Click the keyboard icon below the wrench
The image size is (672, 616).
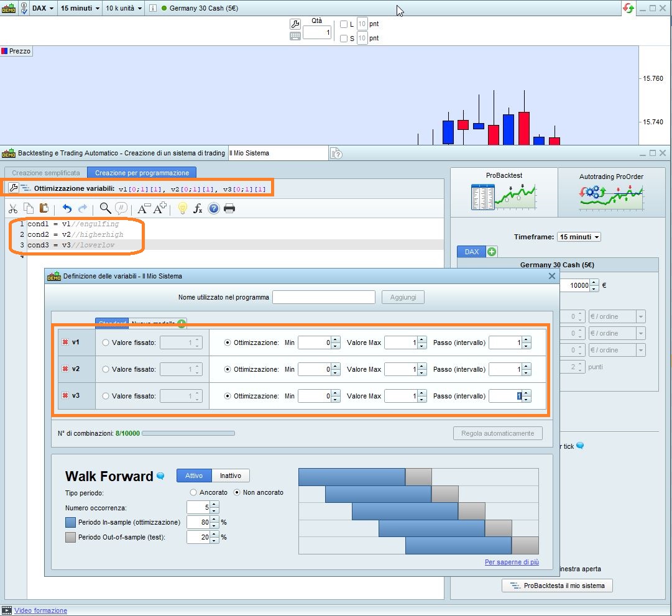coord(295,37)
